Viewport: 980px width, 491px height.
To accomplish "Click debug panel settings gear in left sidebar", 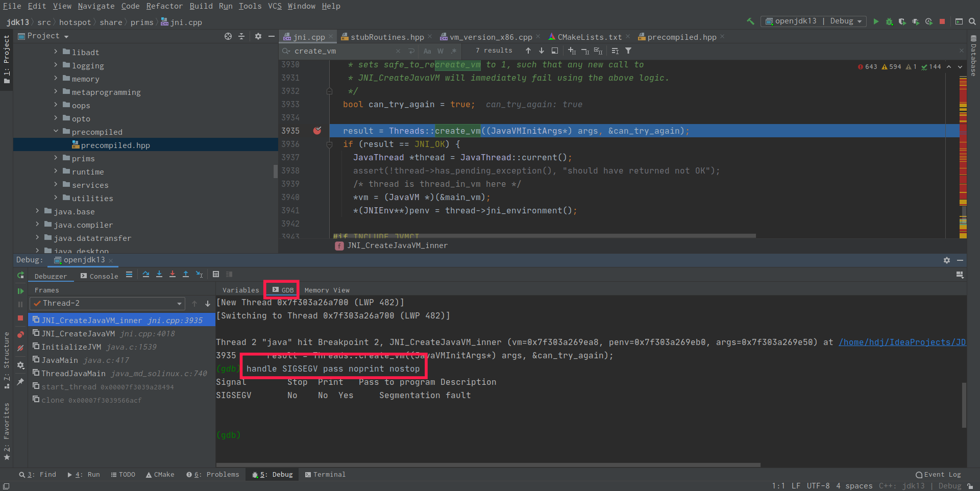I will [20, 365].
